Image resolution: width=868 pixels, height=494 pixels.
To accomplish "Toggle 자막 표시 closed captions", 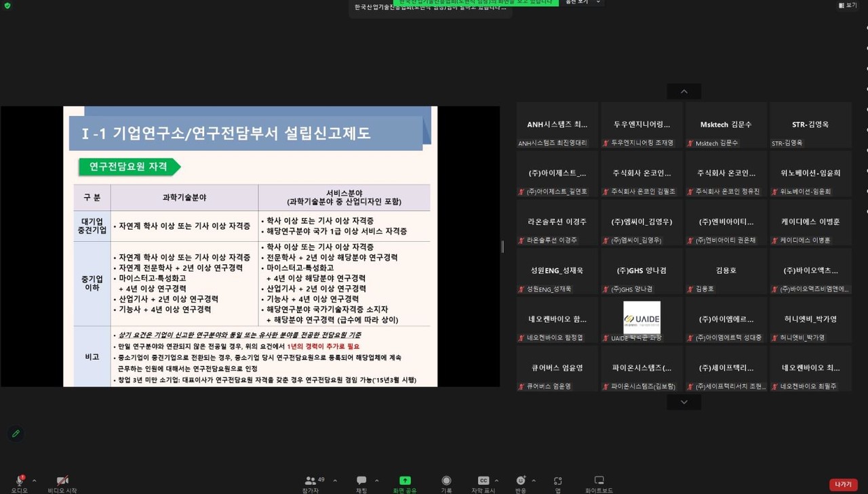I will pos(484,480).
